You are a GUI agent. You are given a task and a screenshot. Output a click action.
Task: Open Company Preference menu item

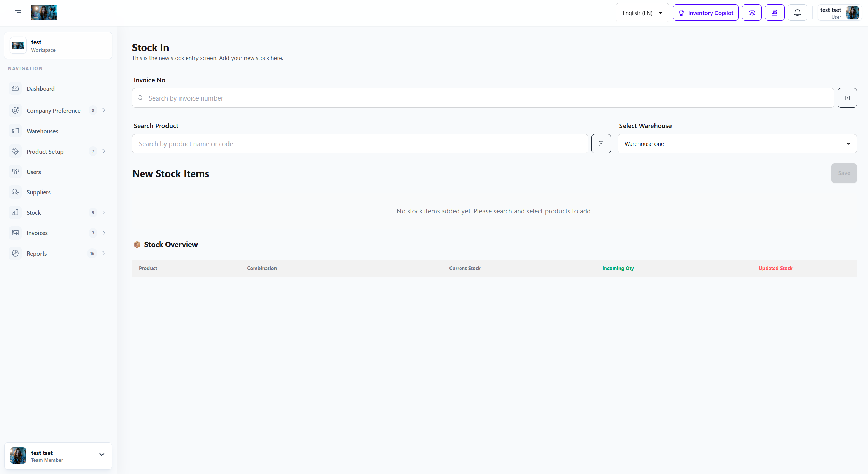[58, 110]
